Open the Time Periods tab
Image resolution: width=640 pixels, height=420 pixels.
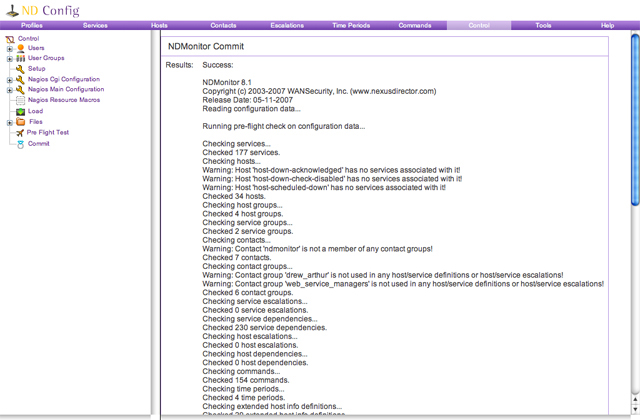click(351, 25)
